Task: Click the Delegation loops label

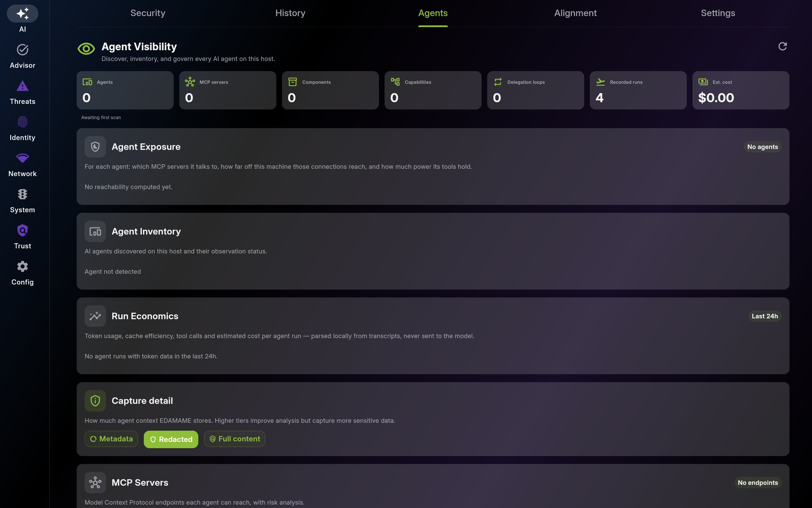Action: click(526, 82)
